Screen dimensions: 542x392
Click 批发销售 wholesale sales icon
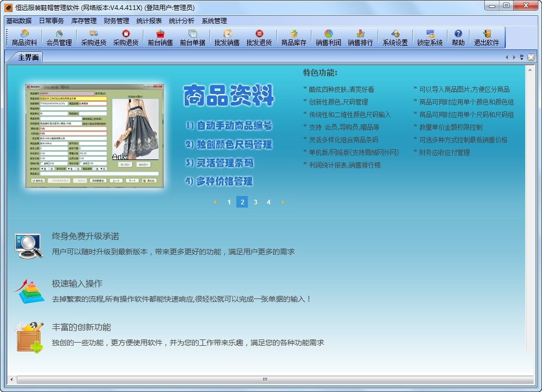[227, 38]
